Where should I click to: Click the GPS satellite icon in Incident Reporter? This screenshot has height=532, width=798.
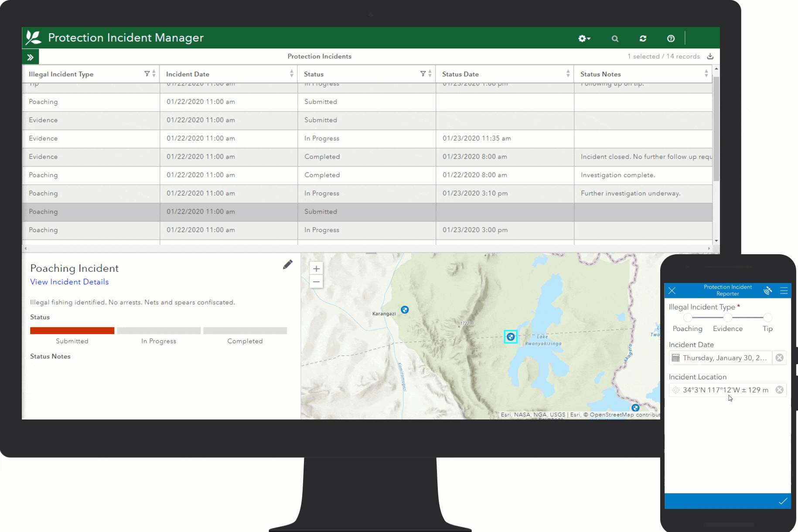pyautogui.click(x=768, y=290)
